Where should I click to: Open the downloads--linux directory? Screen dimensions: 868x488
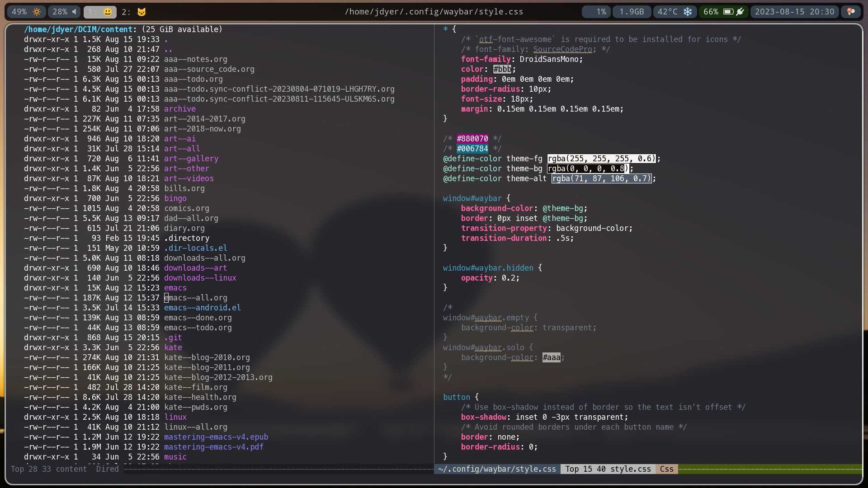pos(200,278)
